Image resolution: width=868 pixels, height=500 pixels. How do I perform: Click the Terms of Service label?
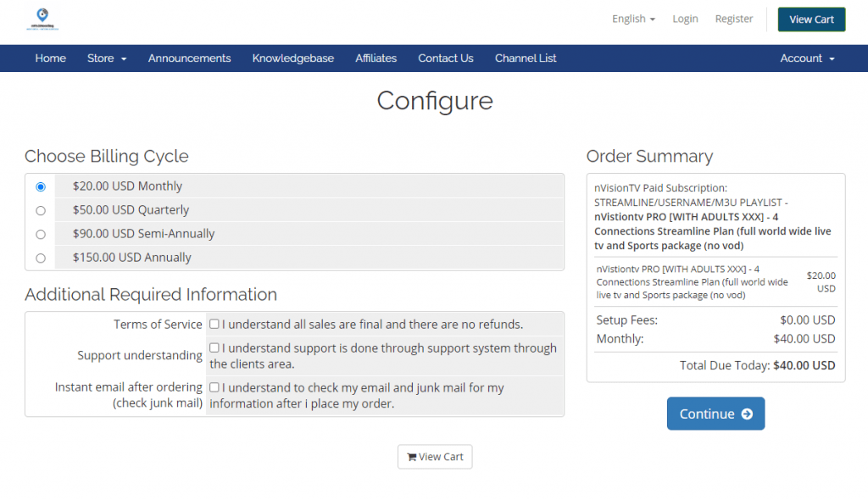158,325
